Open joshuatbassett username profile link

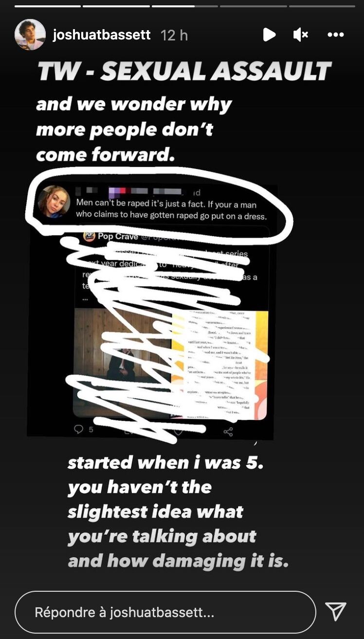(102, 36)
